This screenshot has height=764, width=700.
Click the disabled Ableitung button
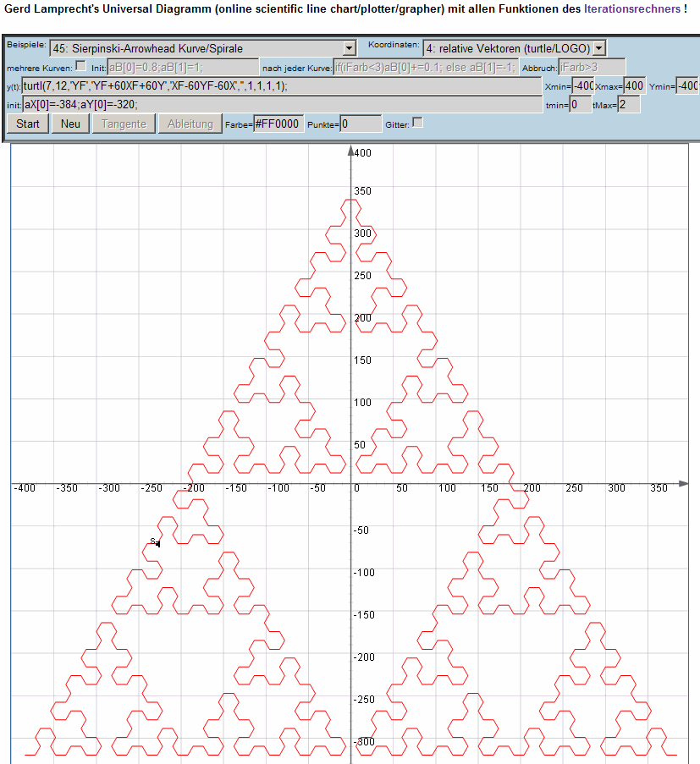(190, 124)
